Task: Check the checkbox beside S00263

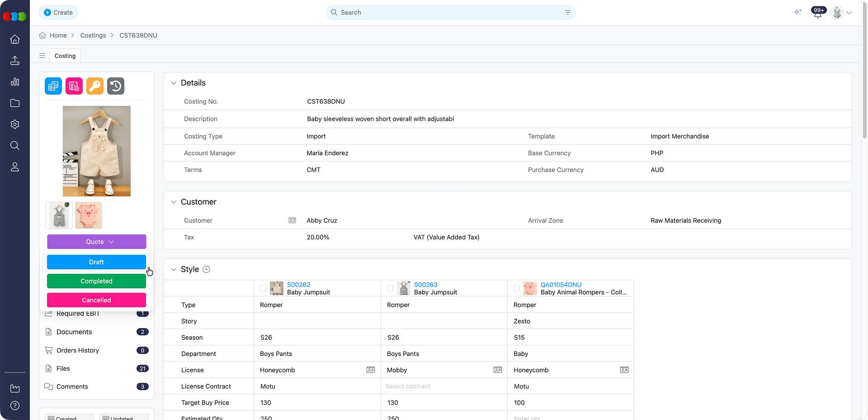Action: pyautogui.click(x=390, y=288)
